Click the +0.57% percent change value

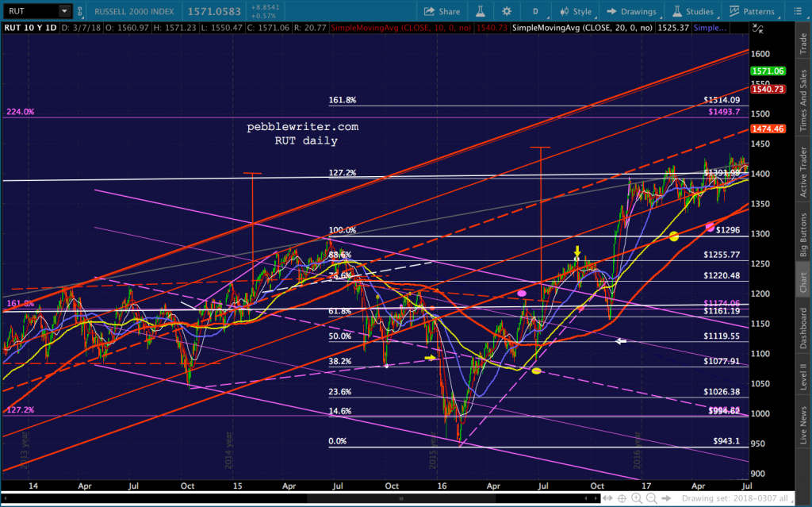(x=264, y=16)
